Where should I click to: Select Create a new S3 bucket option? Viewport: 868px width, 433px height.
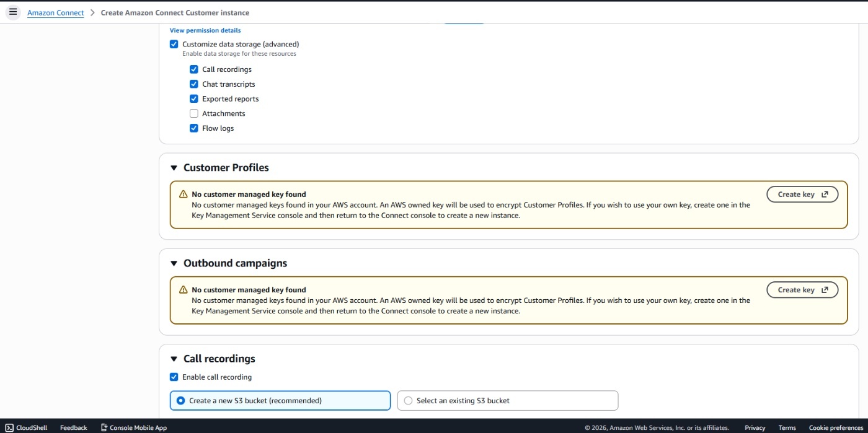pyautogui.click(x=280, y=401)
